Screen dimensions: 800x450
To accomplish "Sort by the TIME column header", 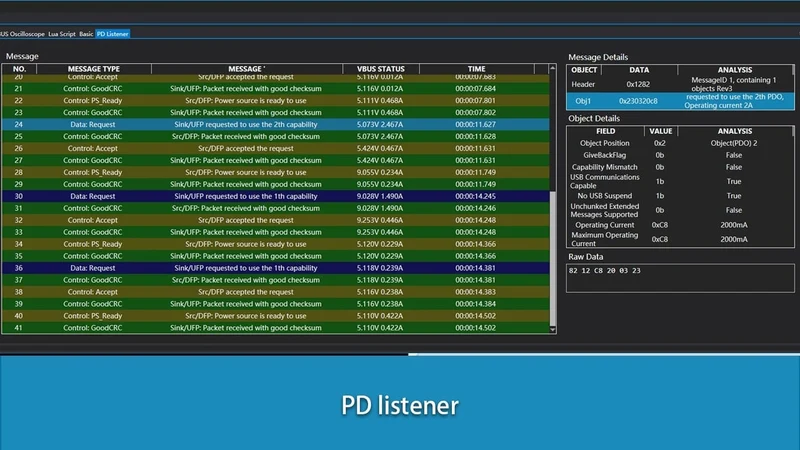I will [x=477, y=69].
